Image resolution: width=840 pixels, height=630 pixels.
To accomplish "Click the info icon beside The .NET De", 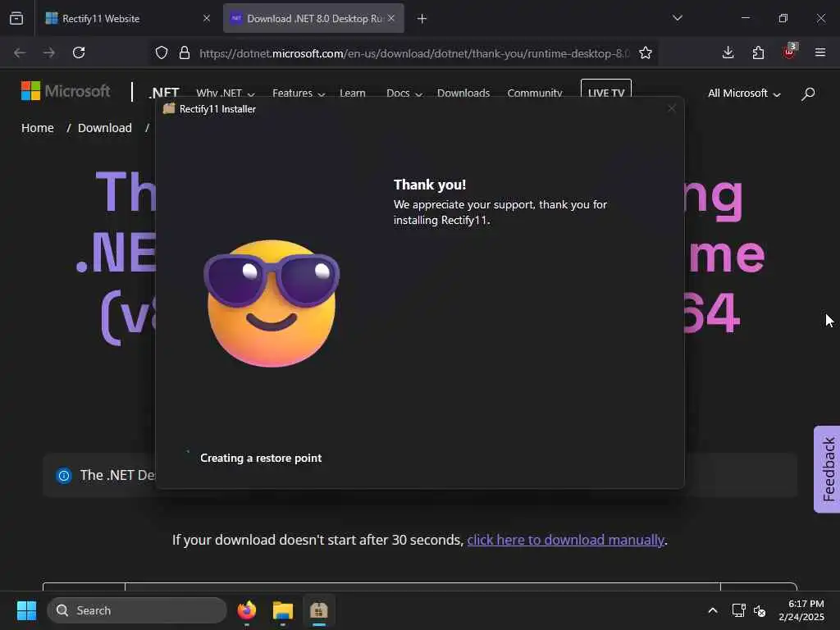I will pos(64,475).
